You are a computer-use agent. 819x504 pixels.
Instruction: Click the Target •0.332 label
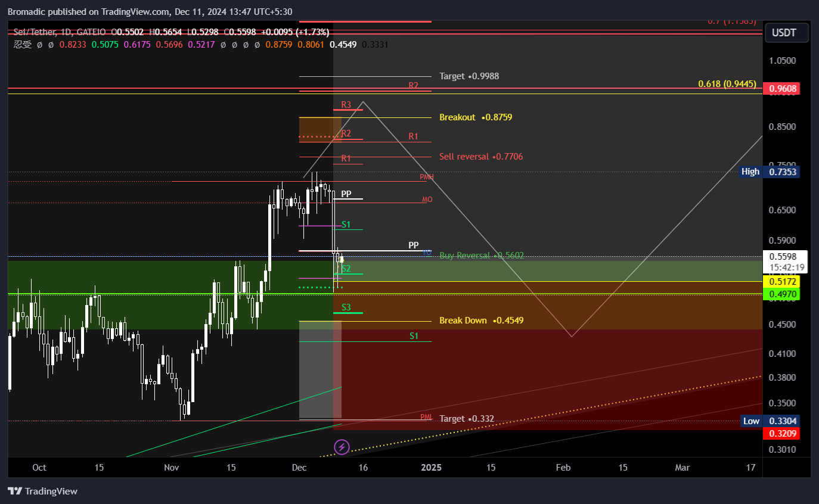click(467, 419)
